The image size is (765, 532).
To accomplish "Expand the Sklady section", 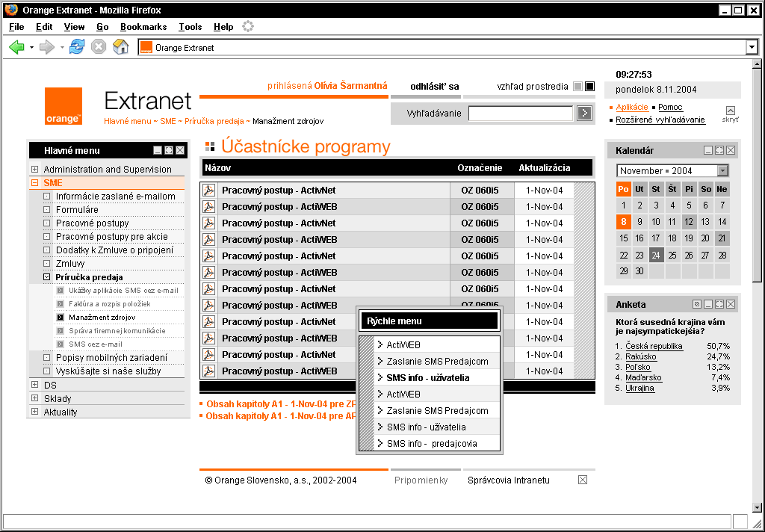I will click(34, 398).
